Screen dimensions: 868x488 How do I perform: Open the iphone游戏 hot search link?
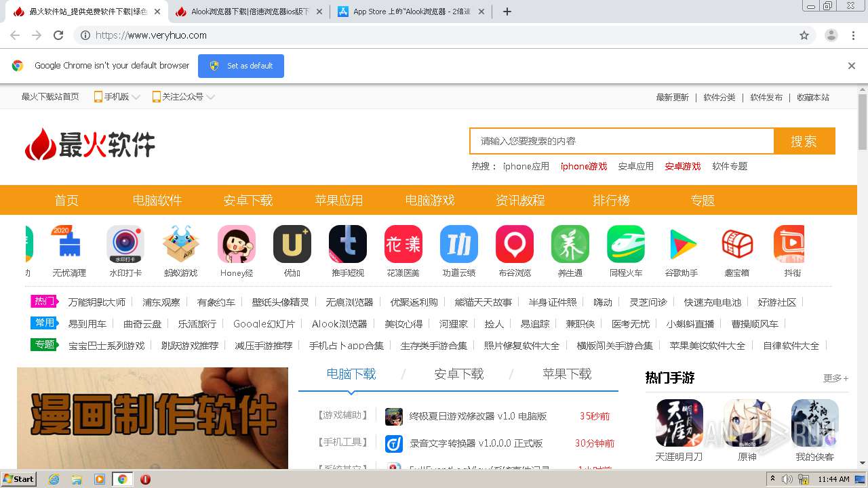tap(584, 166)
